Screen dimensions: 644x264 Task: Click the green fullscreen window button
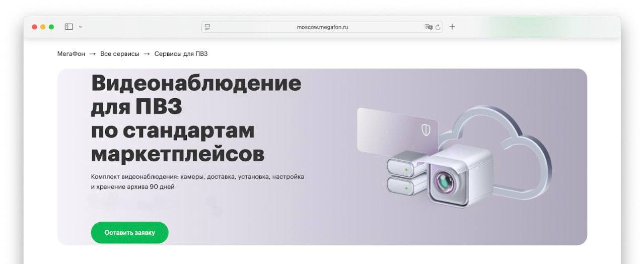tap(51, 27)
